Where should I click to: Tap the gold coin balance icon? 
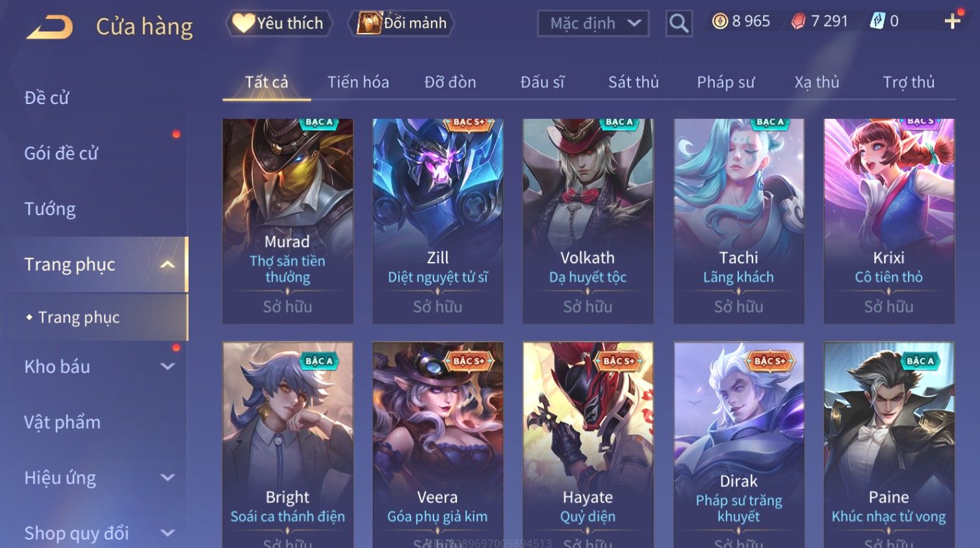click(719, 21)
